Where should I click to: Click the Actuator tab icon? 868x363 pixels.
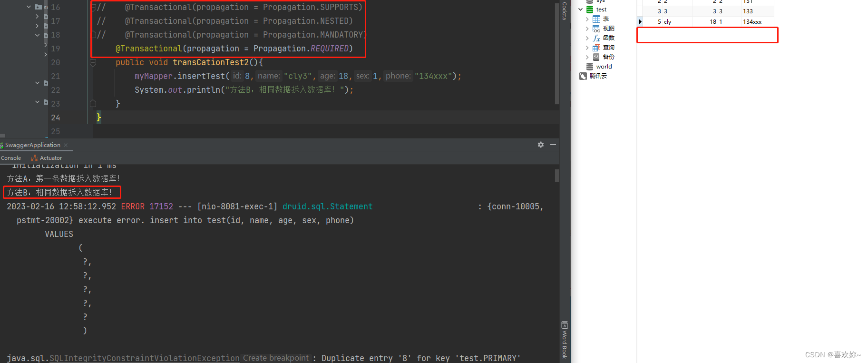(x=34, y=158)
